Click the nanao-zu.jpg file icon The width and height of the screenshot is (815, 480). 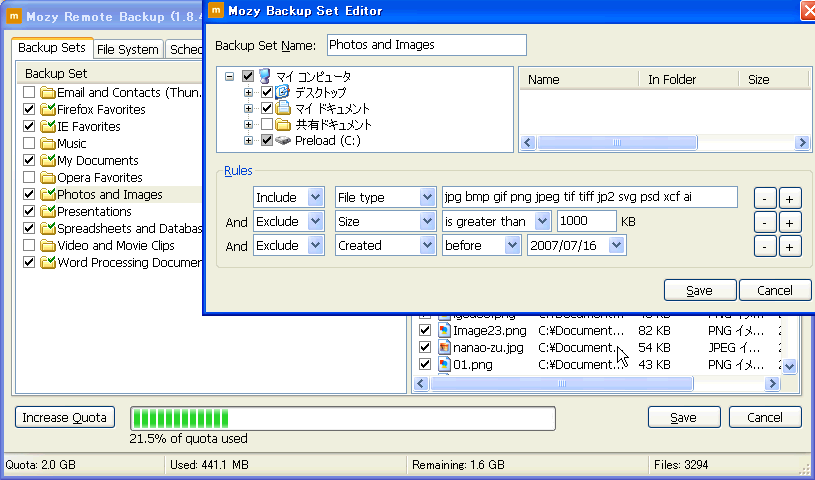(444, 347)
